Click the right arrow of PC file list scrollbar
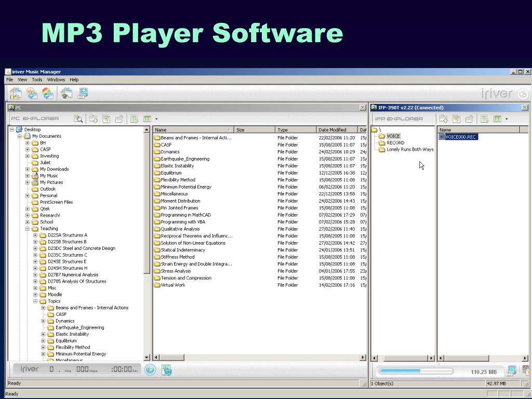Viewport: 532px width, 399px height. [x=363, y=357]
